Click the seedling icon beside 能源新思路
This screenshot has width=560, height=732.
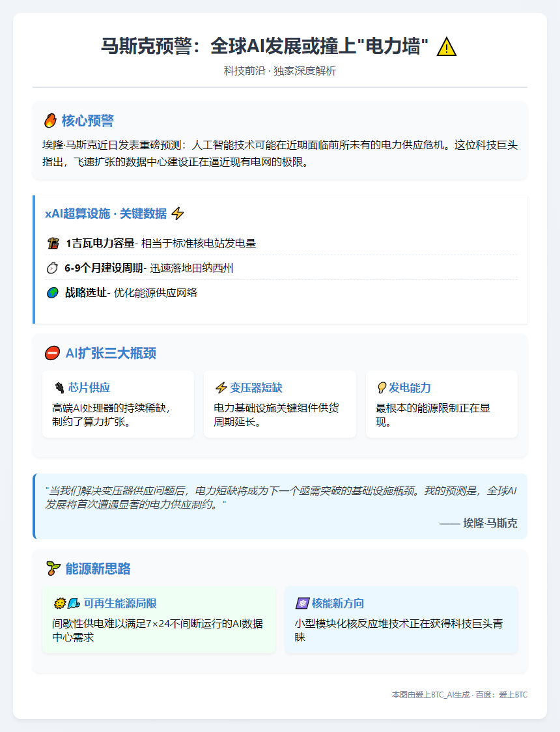click(x=53, y=569)
